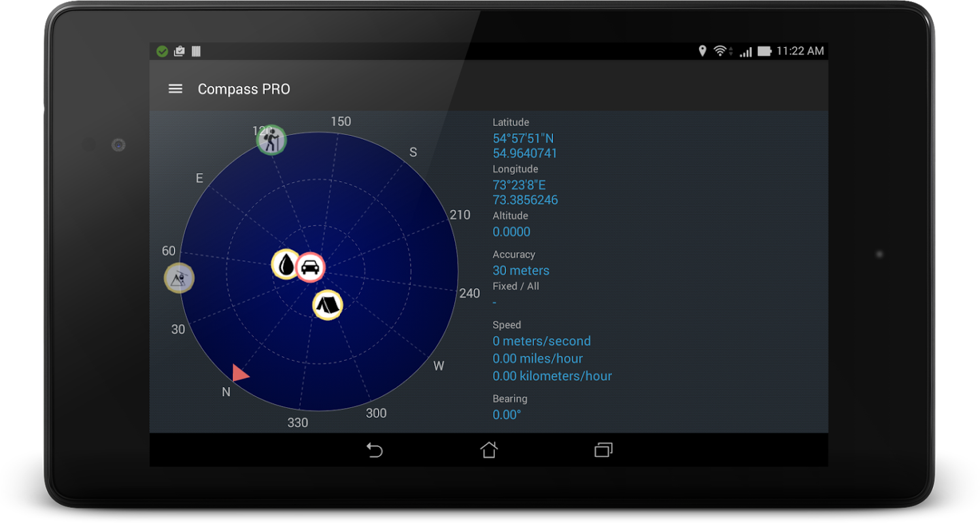Tap the Android back button
This screenshot has height=523, width=980.
click(374, 450)
